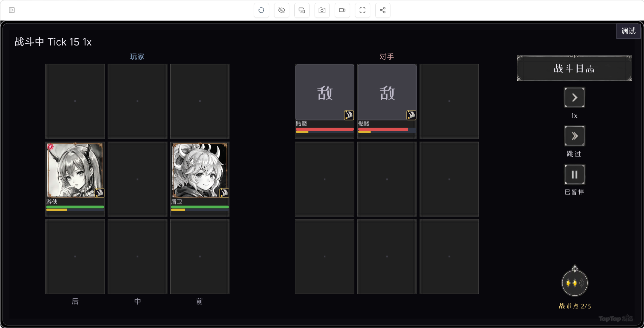
Task: Select the 盾卫 character portrait
Action: pyautogui.click(x=200, y=170)
